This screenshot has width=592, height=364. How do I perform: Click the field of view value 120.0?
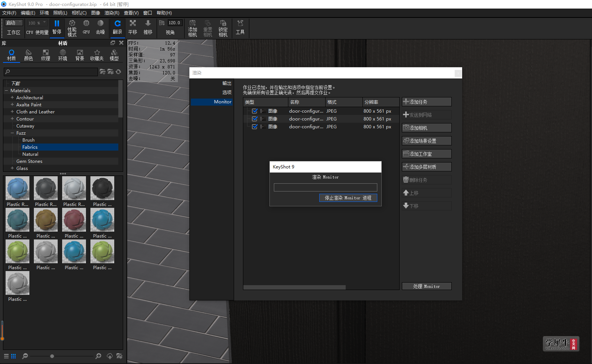click(175, 23)
